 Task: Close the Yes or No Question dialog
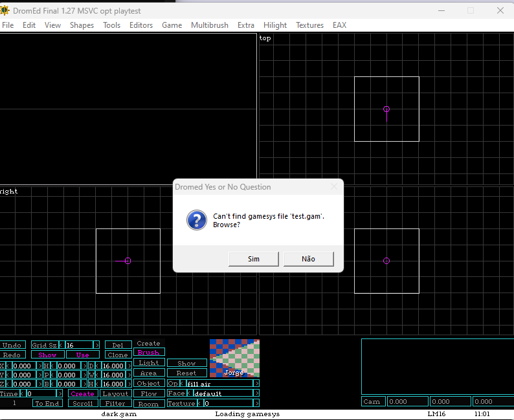[x=334, y=187]
